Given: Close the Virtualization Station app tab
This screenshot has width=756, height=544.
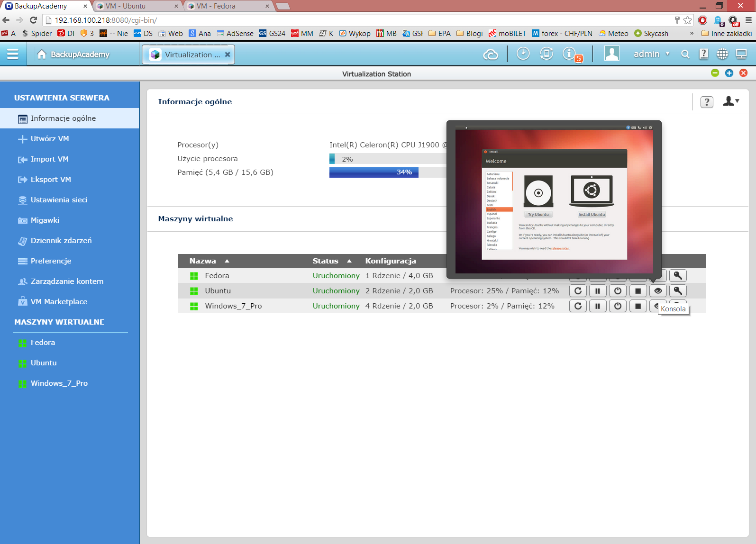Looking at the screenshot, I should coord(228,54).
